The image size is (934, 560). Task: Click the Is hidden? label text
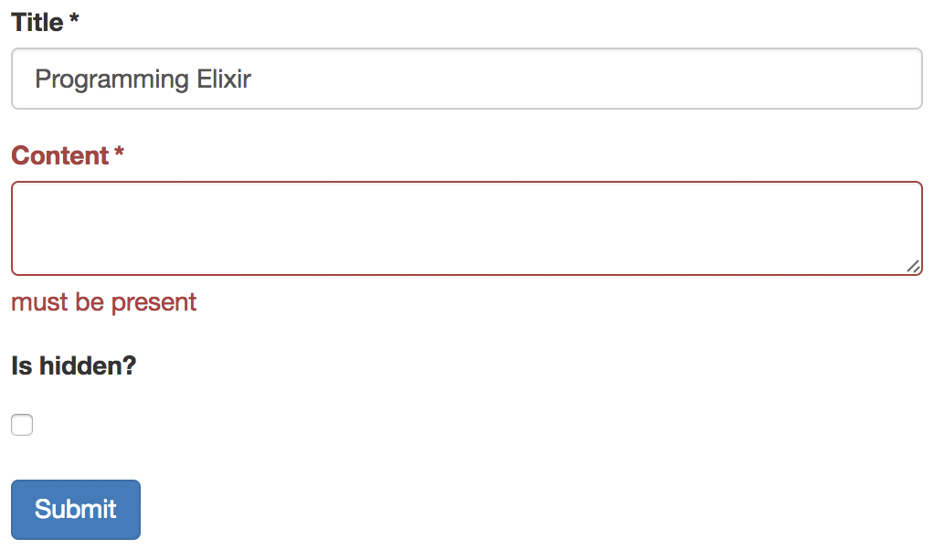[x=74, y=365]
